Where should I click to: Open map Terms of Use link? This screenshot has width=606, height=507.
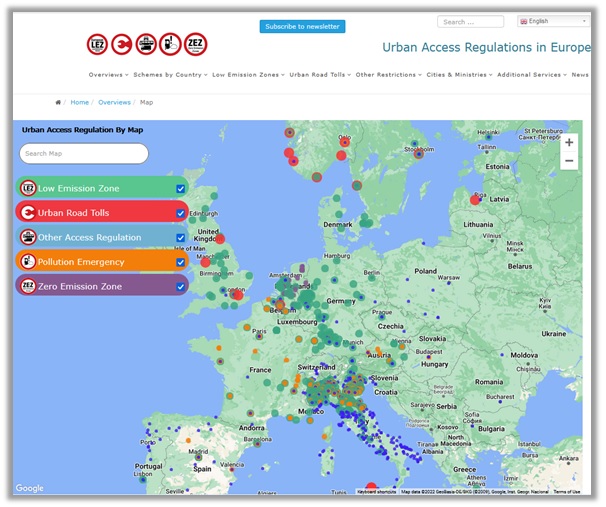click(567, 492)
